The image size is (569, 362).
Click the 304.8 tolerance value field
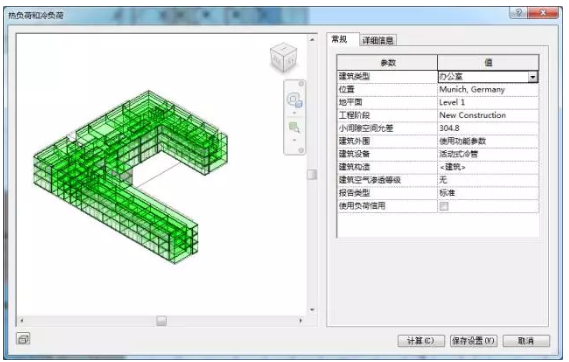point(488,128)
